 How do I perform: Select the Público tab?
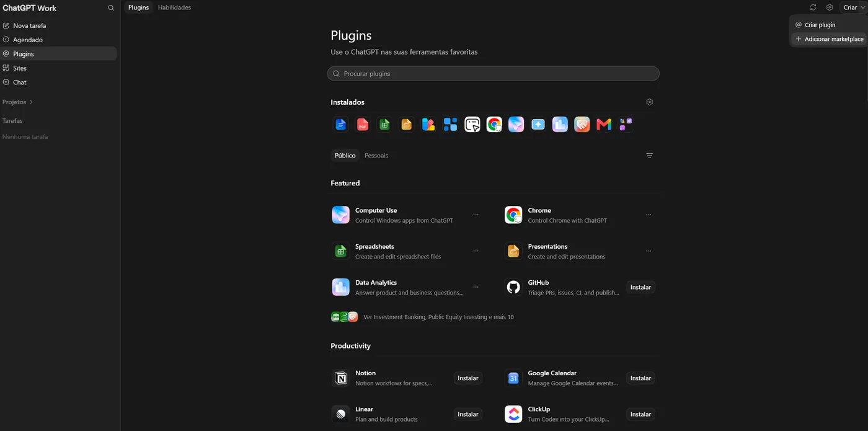click(x=345, y=156)
